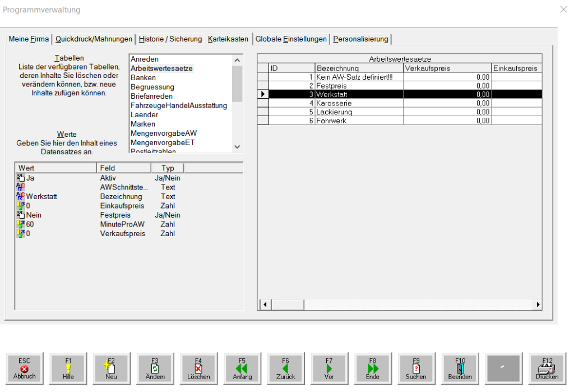Open help with the F1 Hilfe button

(x=68, y=368)
